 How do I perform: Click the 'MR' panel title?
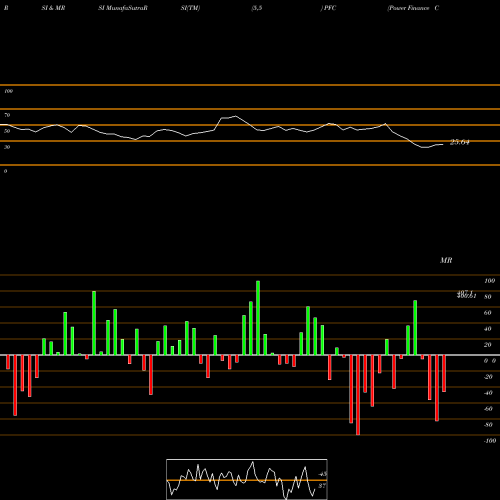coord(446,260)
